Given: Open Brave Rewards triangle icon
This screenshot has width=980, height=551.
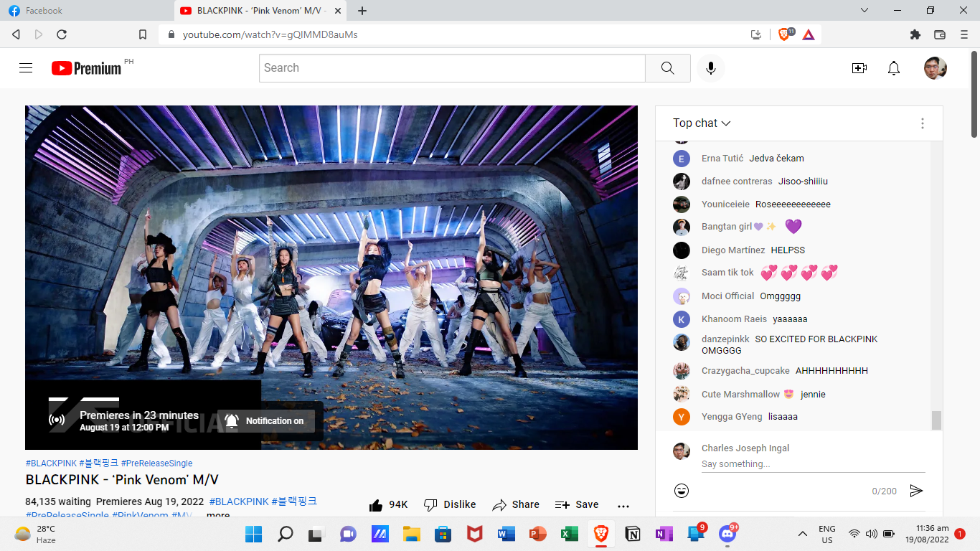Looking at the screenshot, I should pos(809,34).
